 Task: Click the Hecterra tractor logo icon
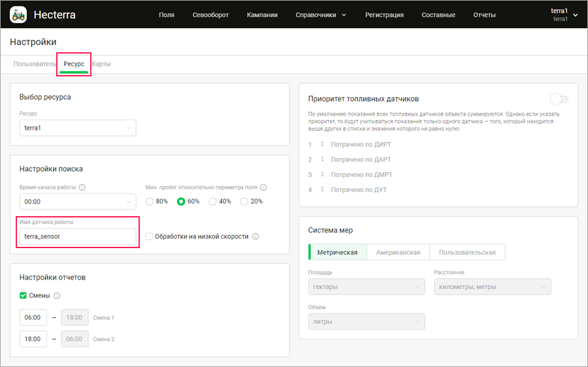(18, 14)
